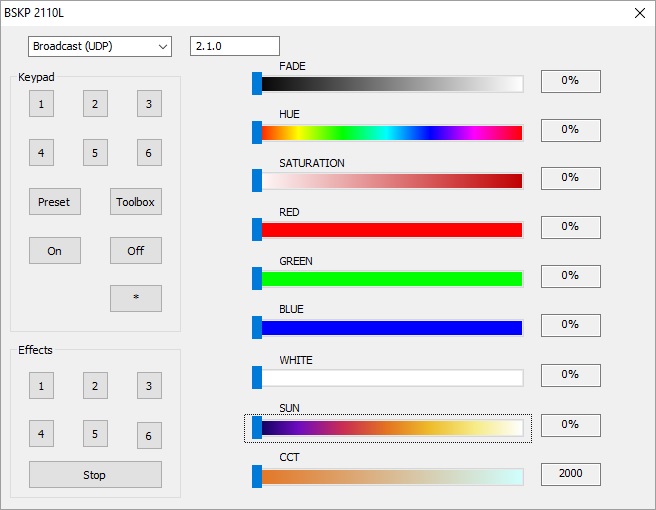Click Keypad button 3
The height and width of the screenshot is (510, 656).
(x=149, y=104)
